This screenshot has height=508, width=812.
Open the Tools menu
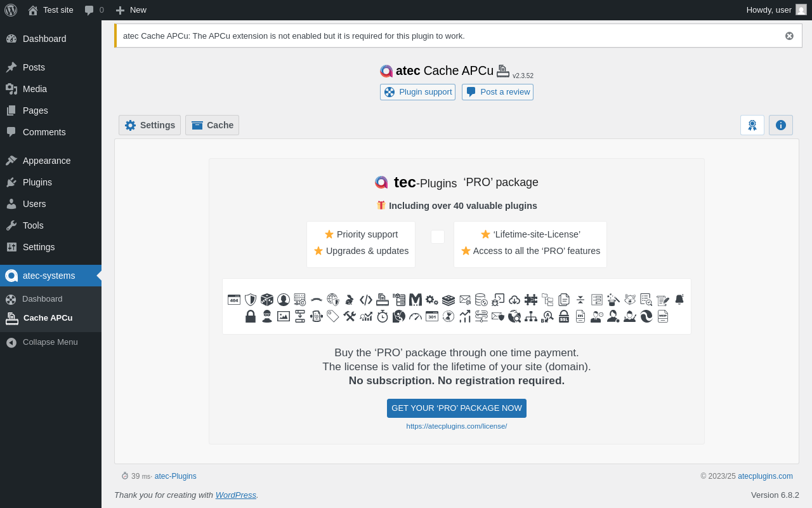[x=51, y=225]
